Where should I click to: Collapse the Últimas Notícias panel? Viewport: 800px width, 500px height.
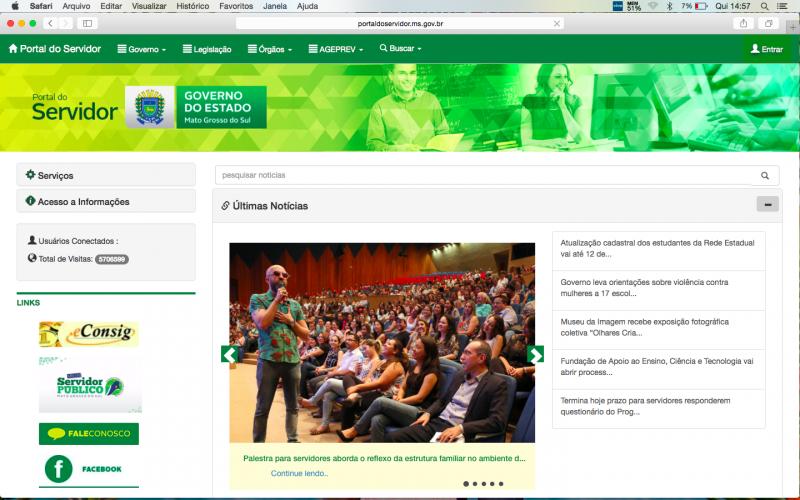pyautogui.click(x=767, y=205)
